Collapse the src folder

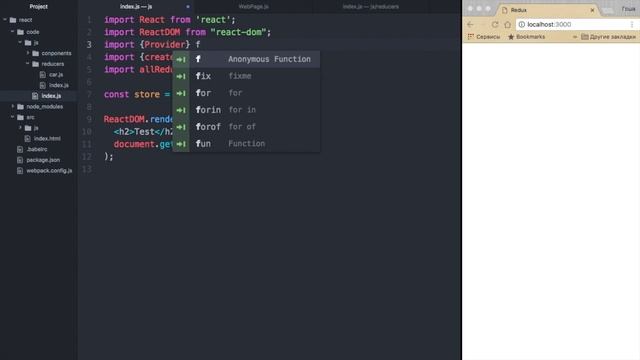click(12, 117)
